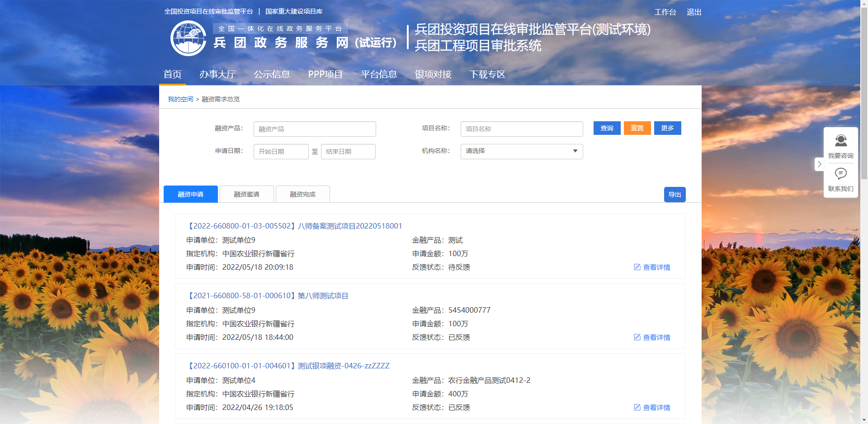The height and width of the screenshot is (424, 868).
Task: Expand more filters with 更多 button
Action: click(x=667, y=128)
